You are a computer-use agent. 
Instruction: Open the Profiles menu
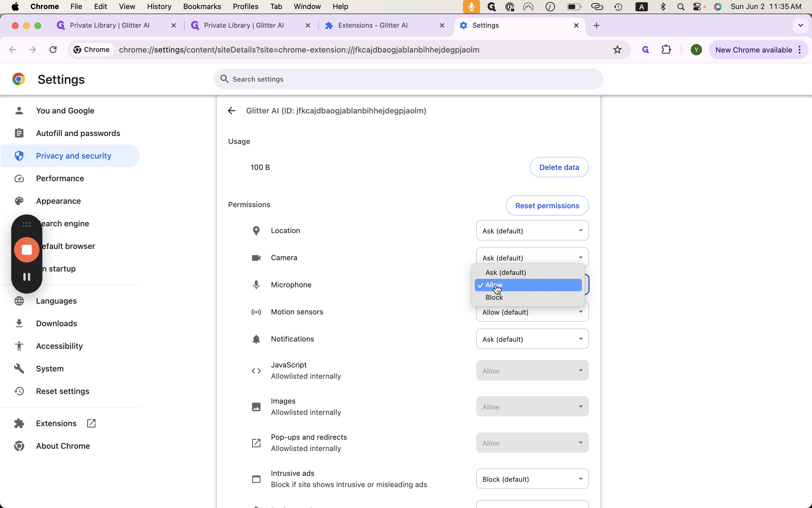tap(245, 7)
